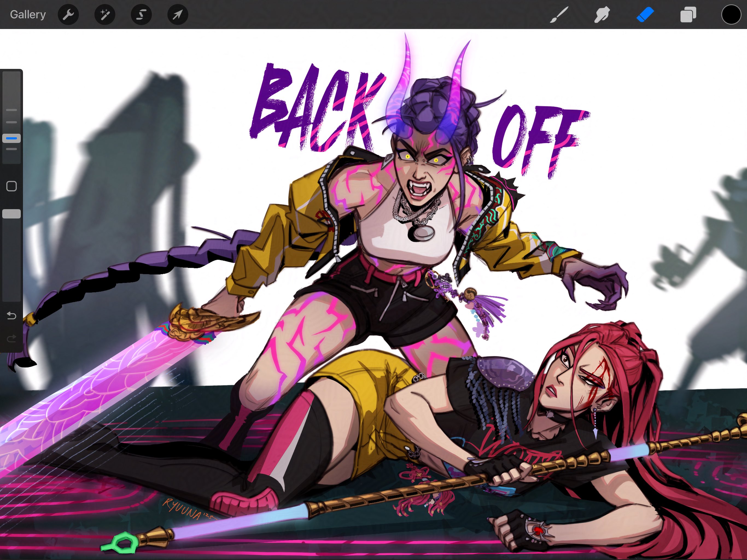Redo with the sidebar arrow

pyautogui.click(x=11, y=338)
